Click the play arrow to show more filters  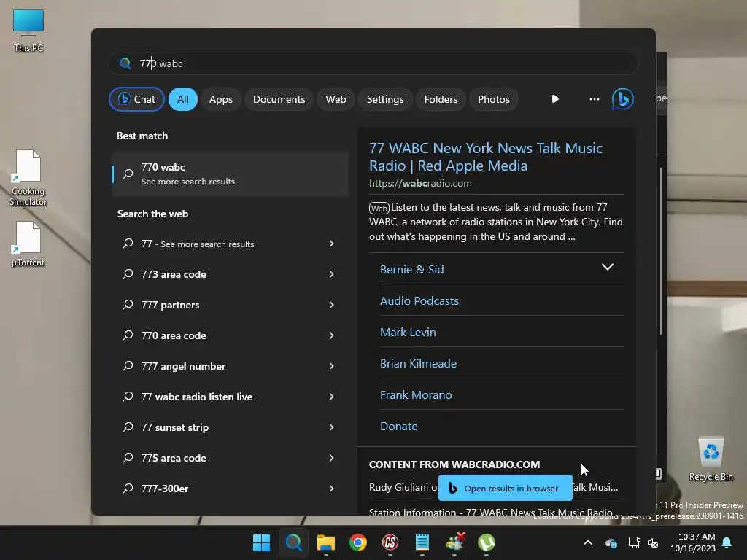click(x=555, y=99)
